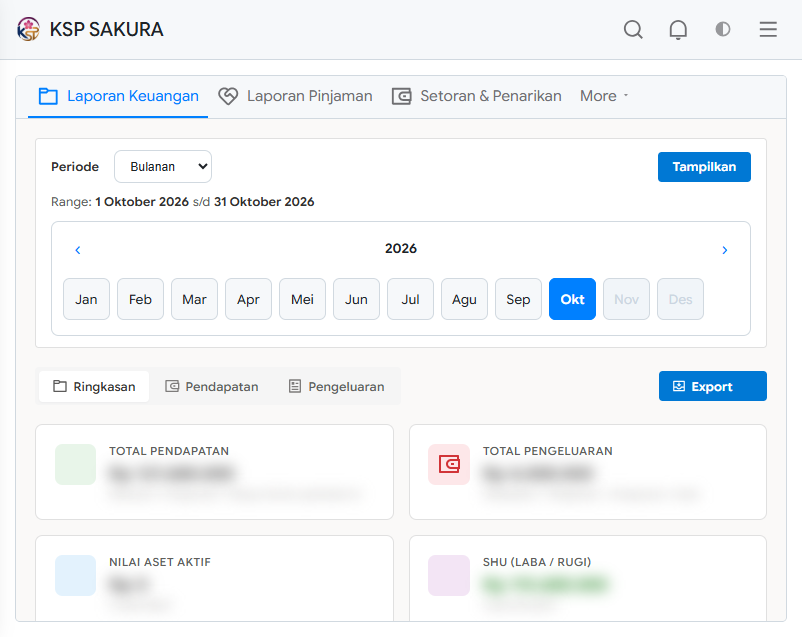Image resolution: width=802 pixels, height=637 pixels.
Task: Select the Pengeluaran sub-tab
Action: (337, 386)
